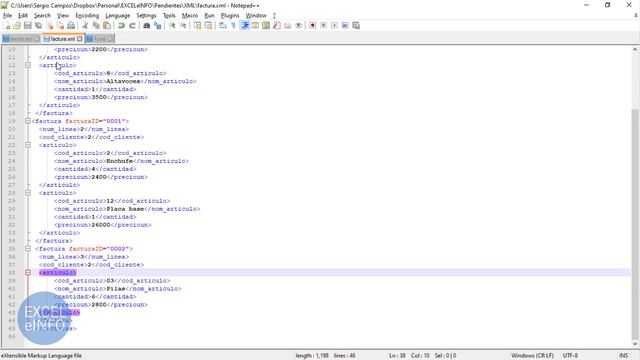Toggle synchronized horizontal scrolling
Viewport: 640px width, 360px height.
click(208, 25)
